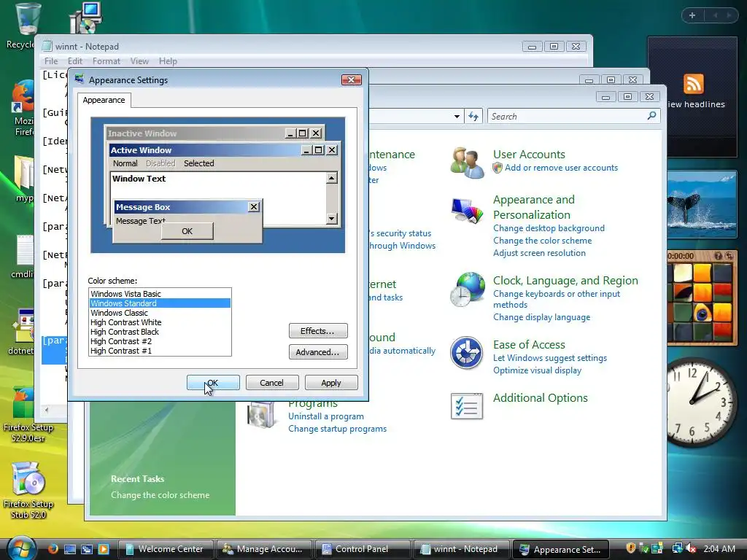The width and height of the screenshot is (747, 560).
Task: Click Change desktop background link
Action: click(549, 228)
